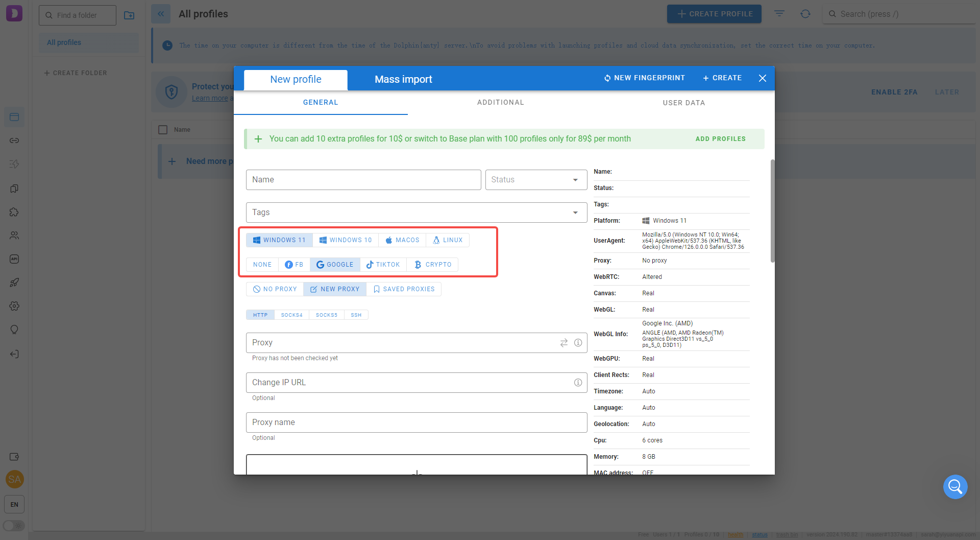This screenshot has width=980, height=540.
Task: Select Windows 10 platform
Action: (346, 240)
